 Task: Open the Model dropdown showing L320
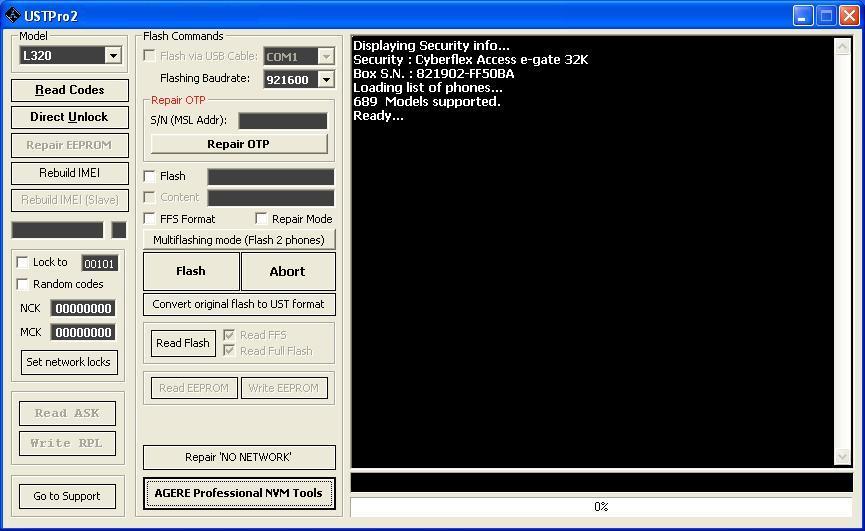click(x=113, y=55)
